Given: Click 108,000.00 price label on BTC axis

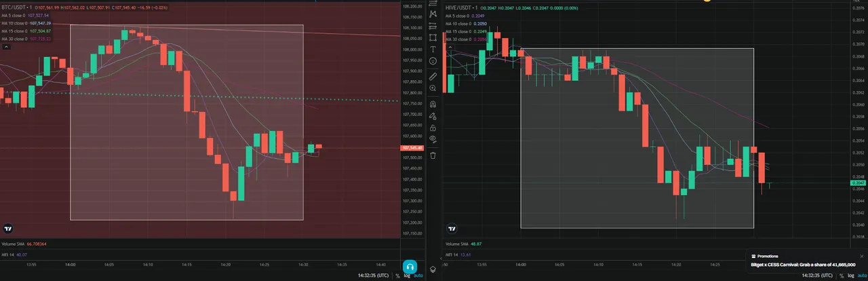Looking at the screenshot, I should coord(413,50).
